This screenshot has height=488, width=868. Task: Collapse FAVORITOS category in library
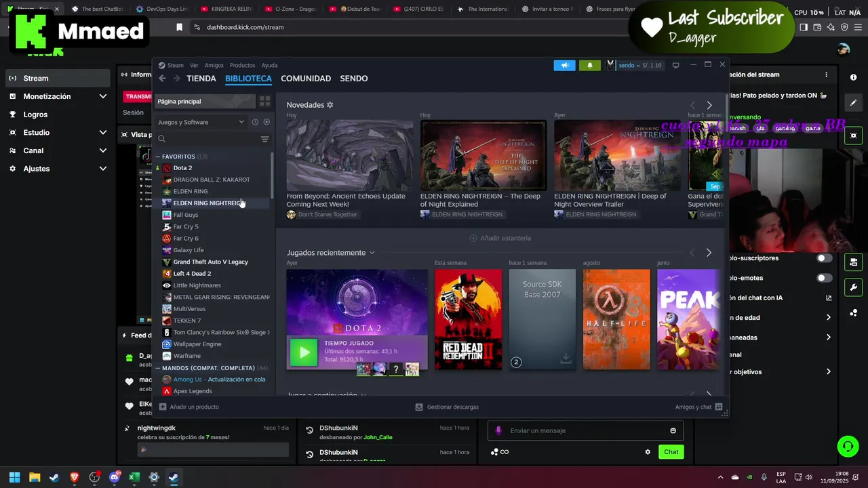158,157
